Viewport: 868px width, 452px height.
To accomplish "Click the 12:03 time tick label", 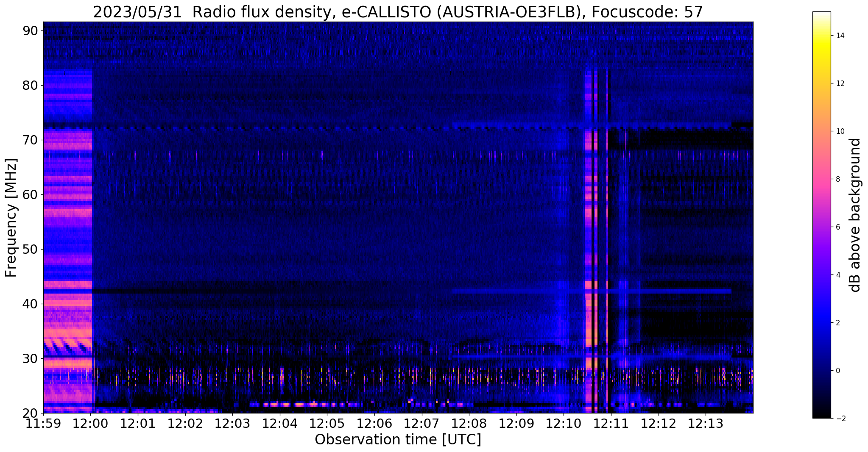I will (x=233, y=424).
